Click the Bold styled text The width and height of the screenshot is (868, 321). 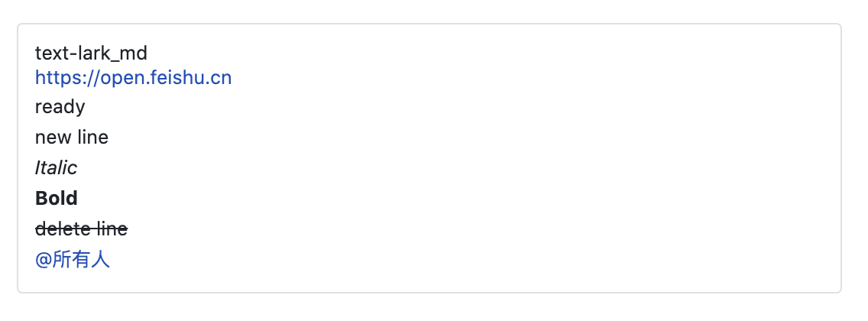pyautogui.click(x=56, y=198)
